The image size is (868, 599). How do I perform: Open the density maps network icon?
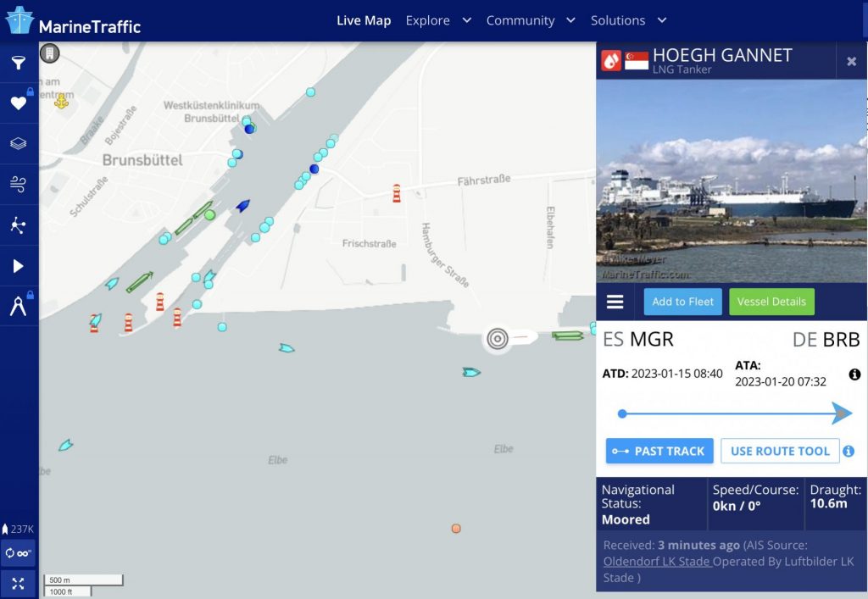[19, 225]
